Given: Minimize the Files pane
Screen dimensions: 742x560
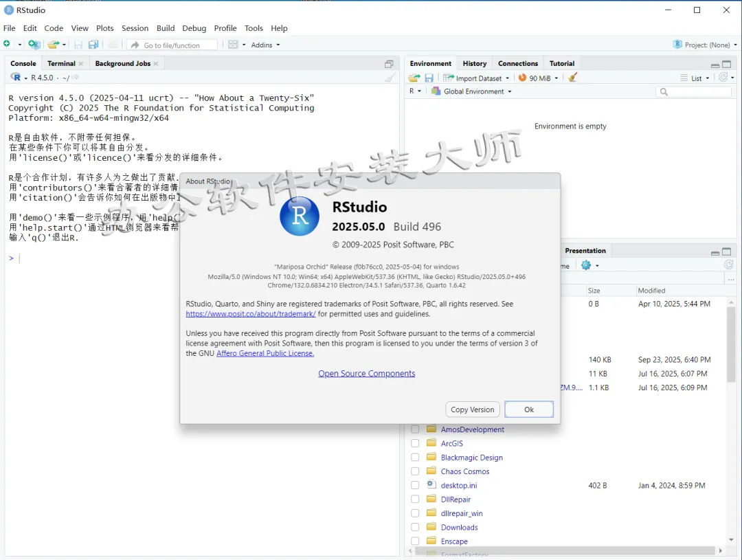Looking at the screenshot, I should click(715, 252).
